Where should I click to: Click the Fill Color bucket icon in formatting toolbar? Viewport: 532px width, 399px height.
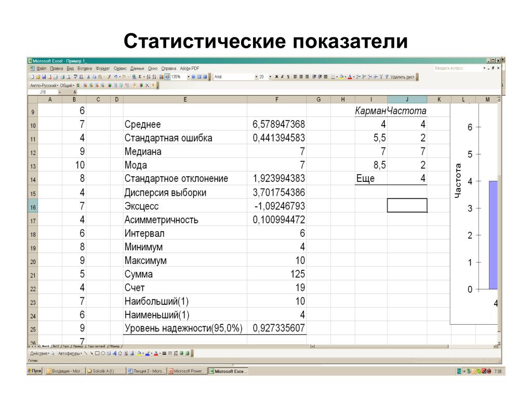coord(341,77)
